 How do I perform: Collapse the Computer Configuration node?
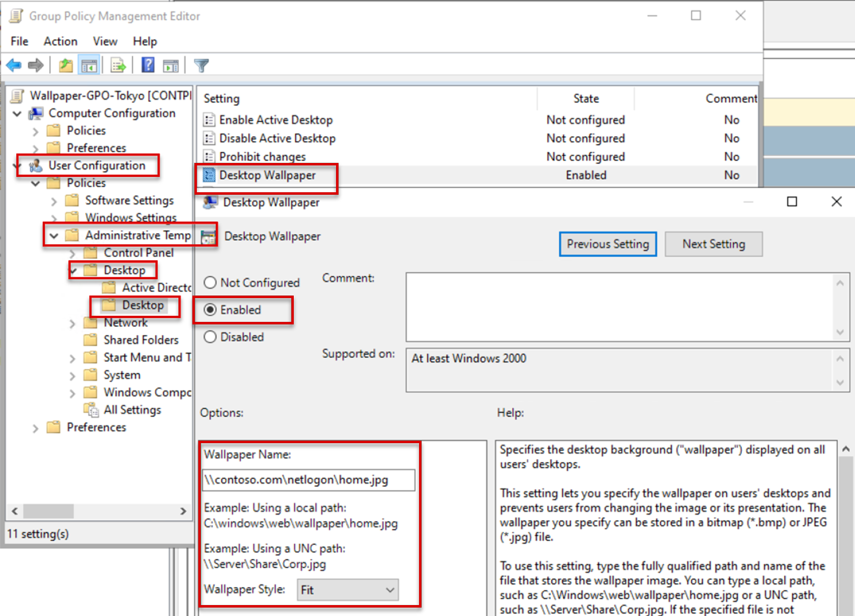[x=17, y=114]
